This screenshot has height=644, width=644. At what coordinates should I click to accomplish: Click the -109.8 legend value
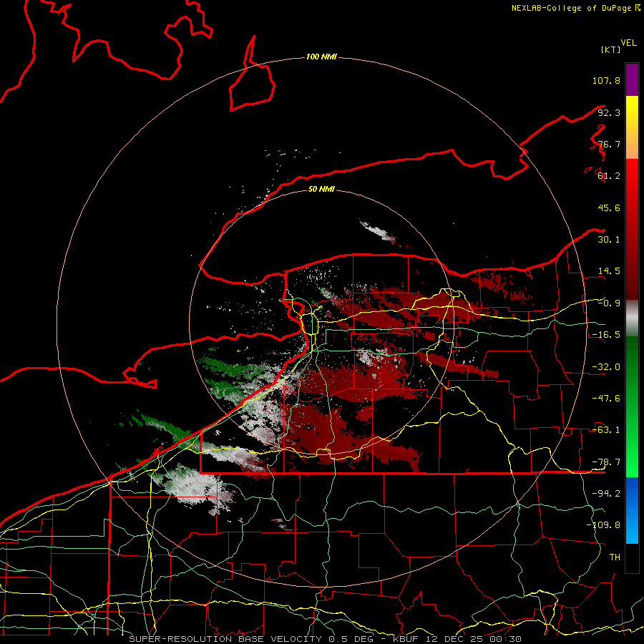pyautogui.click(x=603, y=525)
